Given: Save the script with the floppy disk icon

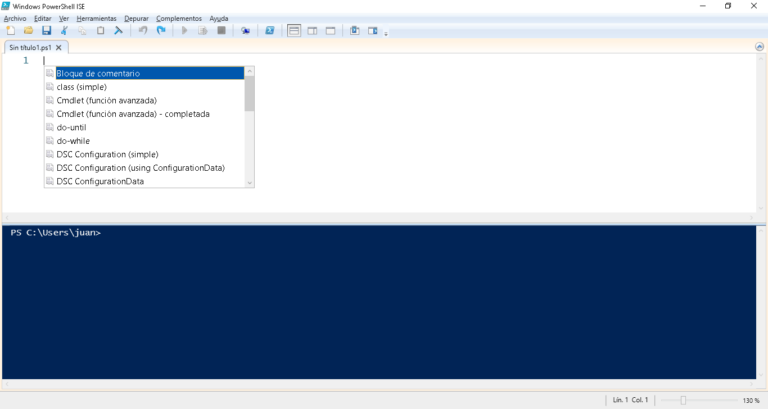Looking at the screenshot, I should click(46, 31).
